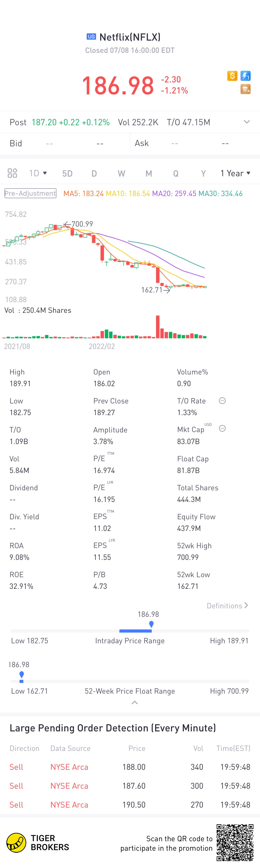This screenshot has height=868, width=260.
Task: Click the Tiger Brokers logo
Action: pyautogui.click(x=38, y=843)
